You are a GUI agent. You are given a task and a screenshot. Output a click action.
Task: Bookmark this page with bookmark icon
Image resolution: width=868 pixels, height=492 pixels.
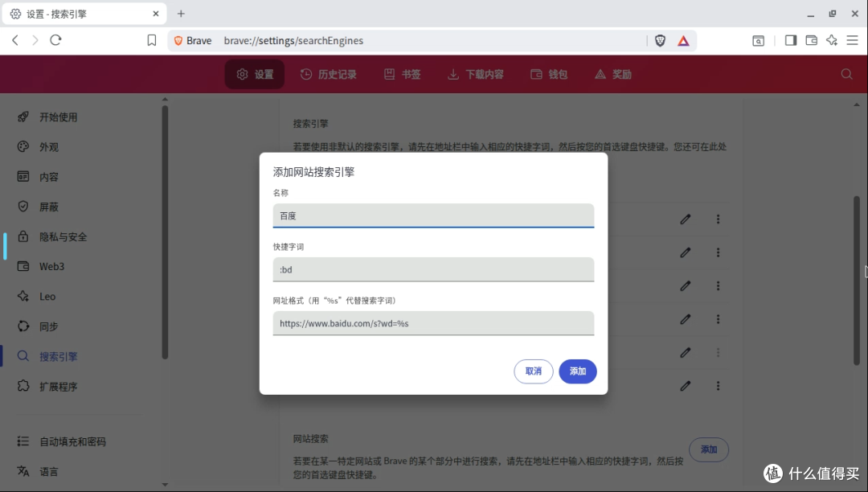pos(152,40)
